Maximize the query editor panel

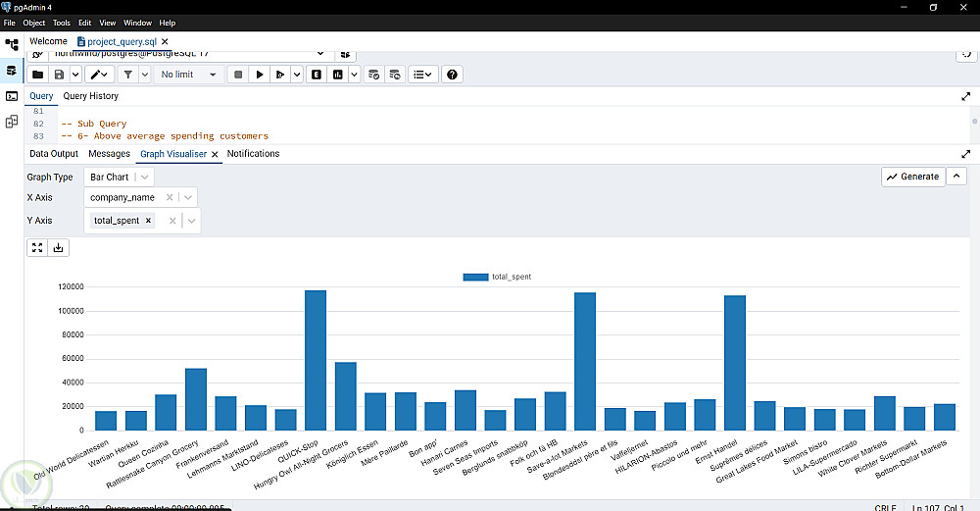(x=965, y=96)
